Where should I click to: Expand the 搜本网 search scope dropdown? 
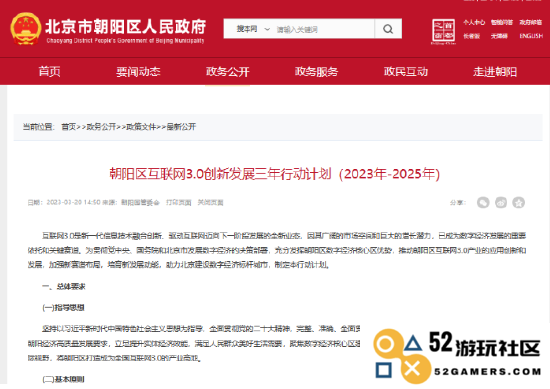pos(253,29)
